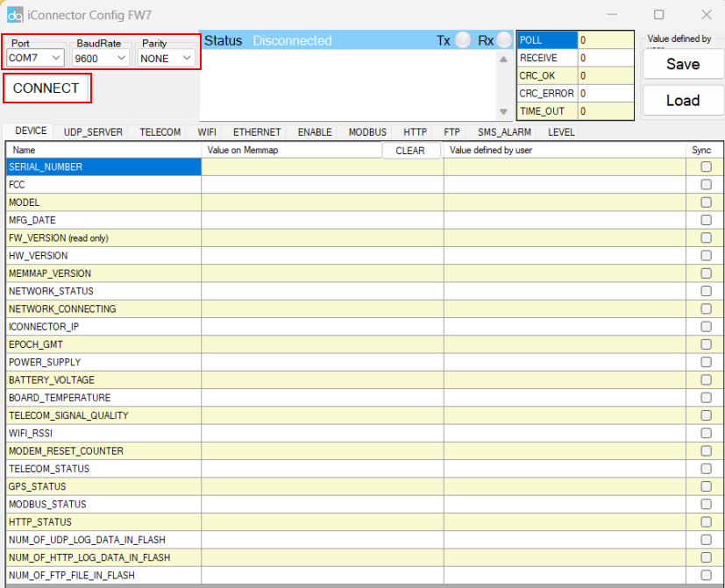Image resolution: width=725 pixels, height=588 pixels.
Task: Open the Parity NONE dropdown
Action: point(166,58)
